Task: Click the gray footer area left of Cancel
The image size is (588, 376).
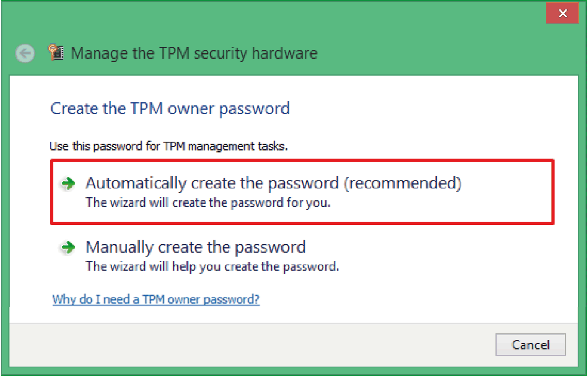Action: coord(249,345)
